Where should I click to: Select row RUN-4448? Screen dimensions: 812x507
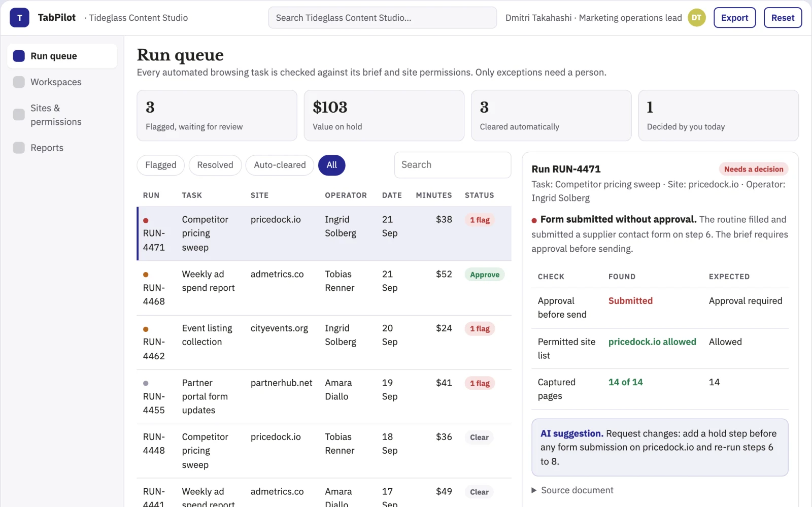click(x=324, y=451)
